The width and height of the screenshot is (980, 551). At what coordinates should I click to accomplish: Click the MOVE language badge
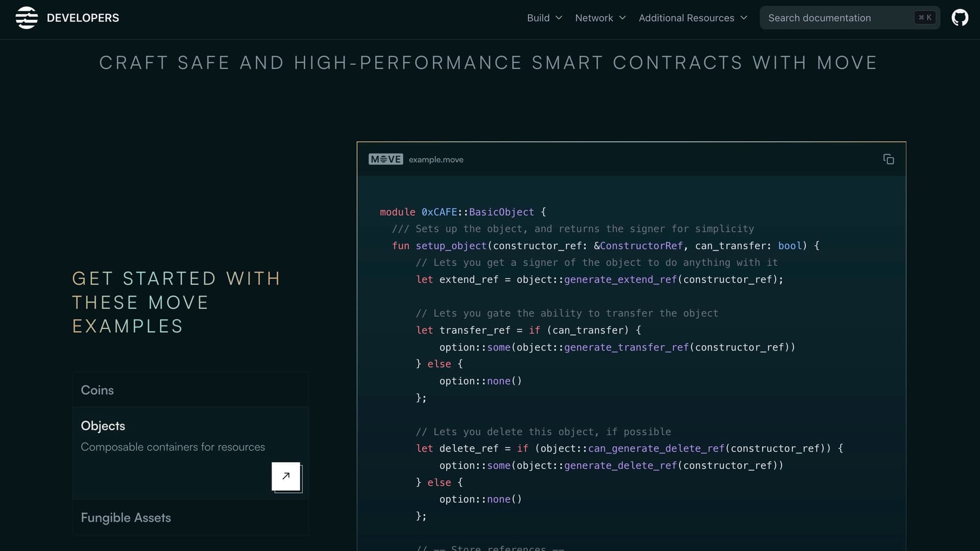[x=385, y=159]
